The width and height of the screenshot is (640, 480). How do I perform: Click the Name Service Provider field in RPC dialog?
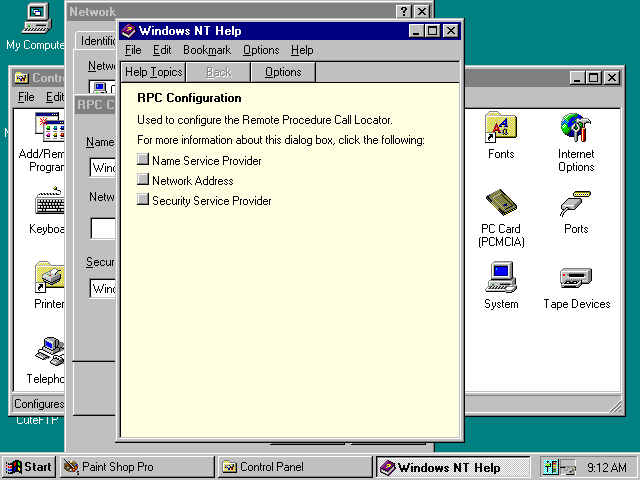click(102, 167)
